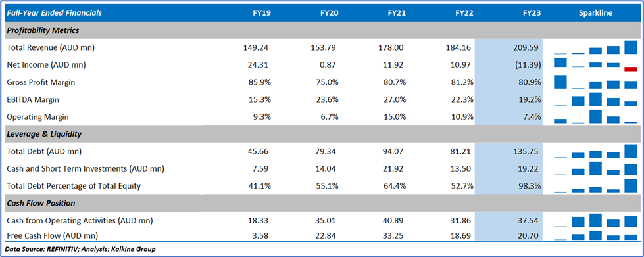Click the Total Debt Percentage of Total Equity label
This screenshot has height=257, width=644.
[x=74, y=185]
